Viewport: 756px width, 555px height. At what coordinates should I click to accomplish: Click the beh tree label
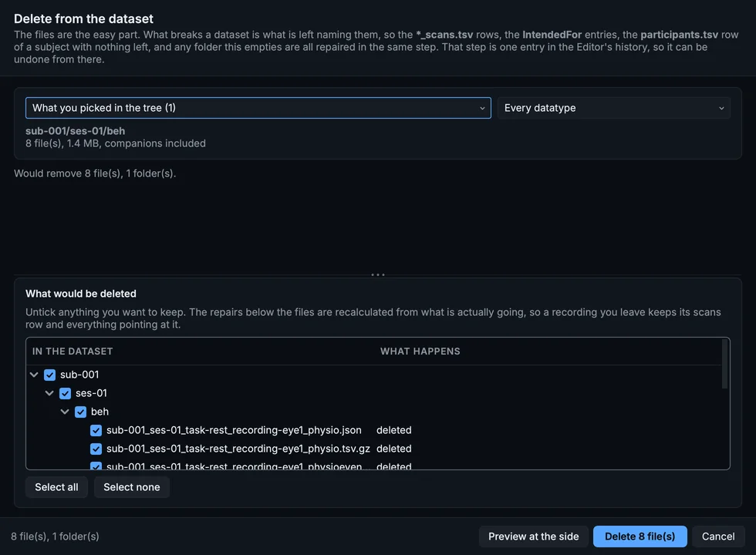pos(100,412)
